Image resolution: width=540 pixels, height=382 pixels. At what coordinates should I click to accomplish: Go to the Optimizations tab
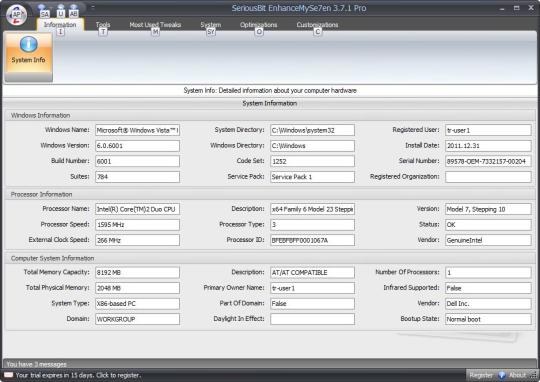point(258,24)
